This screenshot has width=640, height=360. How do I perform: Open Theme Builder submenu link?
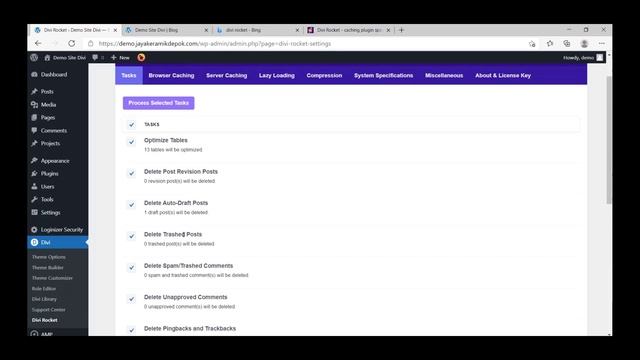[x=48, y=268]
